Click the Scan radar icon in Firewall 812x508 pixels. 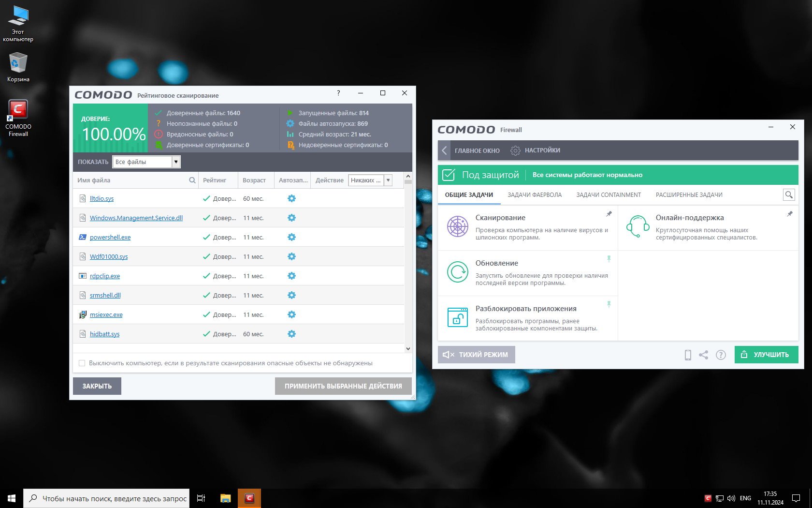[x=457, y=226]
